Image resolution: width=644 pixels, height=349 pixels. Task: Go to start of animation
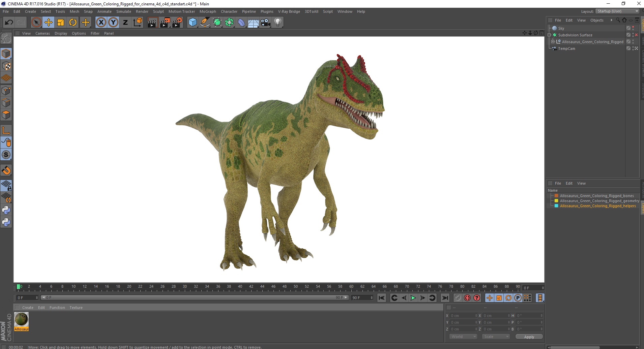tap(381, 298)
